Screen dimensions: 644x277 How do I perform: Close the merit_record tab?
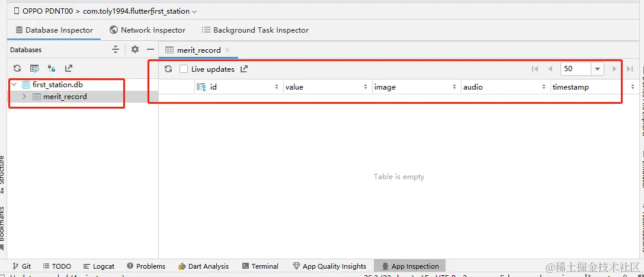pos(228,50)
